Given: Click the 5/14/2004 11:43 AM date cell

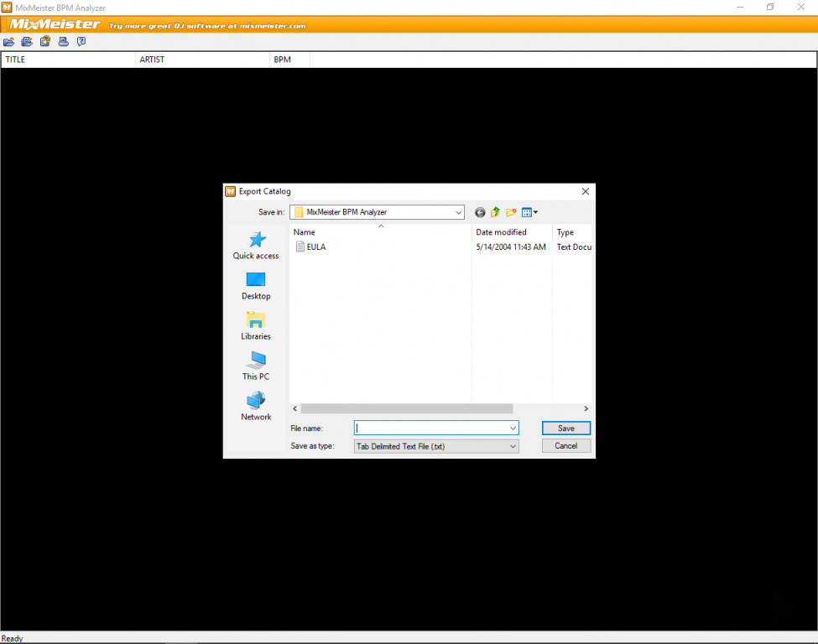Looking at the screenshot, I should coord(511,247).
